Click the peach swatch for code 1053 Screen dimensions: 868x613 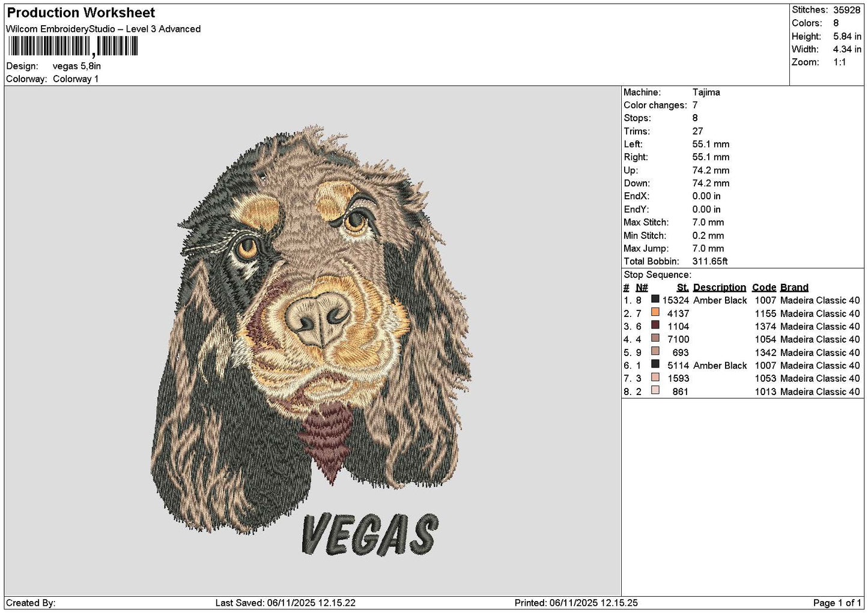655,377
